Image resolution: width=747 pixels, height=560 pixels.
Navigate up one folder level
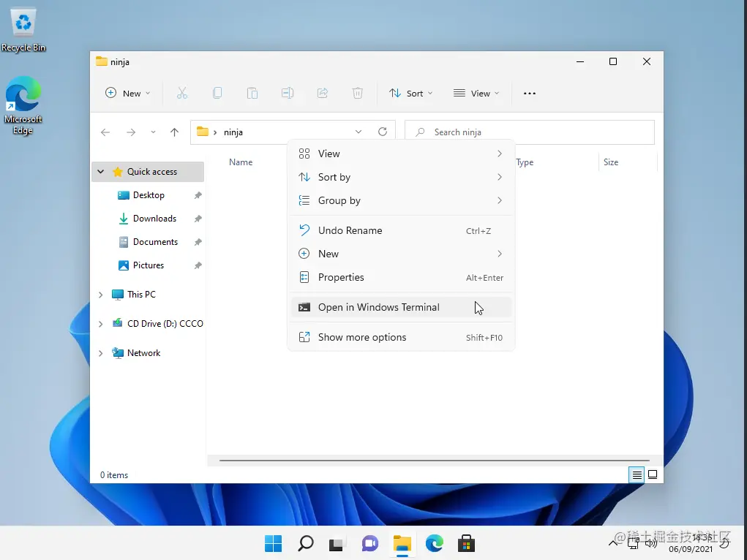click(x=174, y=132)
